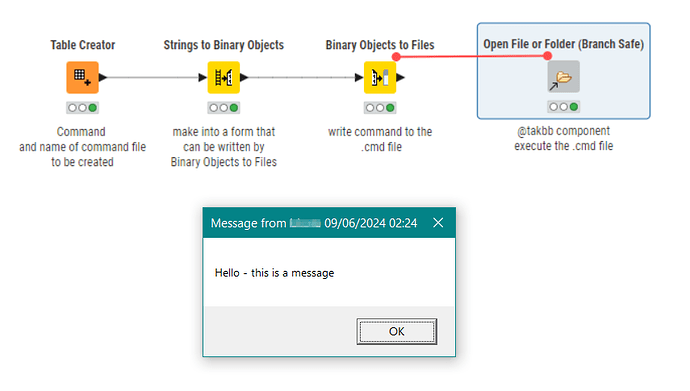Click the 'Table Creator' node title
The image size is (690, 391).
point(83,45)
